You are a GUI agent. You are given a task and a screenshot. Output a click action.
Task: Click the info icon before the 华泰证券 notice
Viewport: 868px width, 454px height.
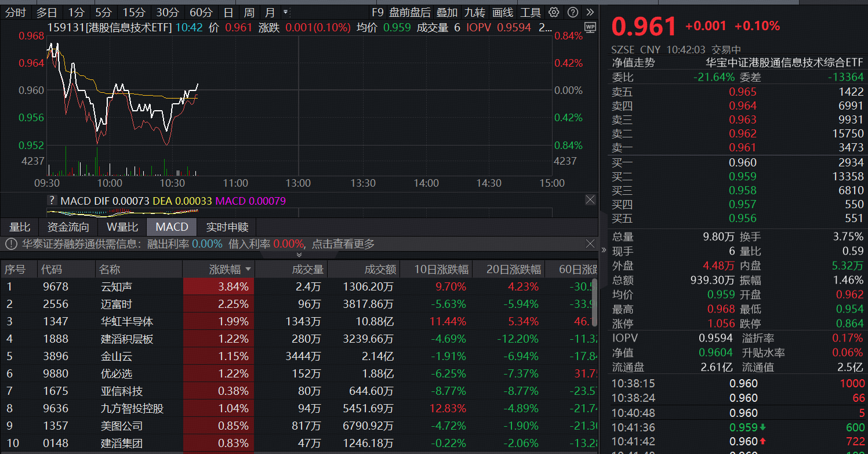(x=10, y=244)
